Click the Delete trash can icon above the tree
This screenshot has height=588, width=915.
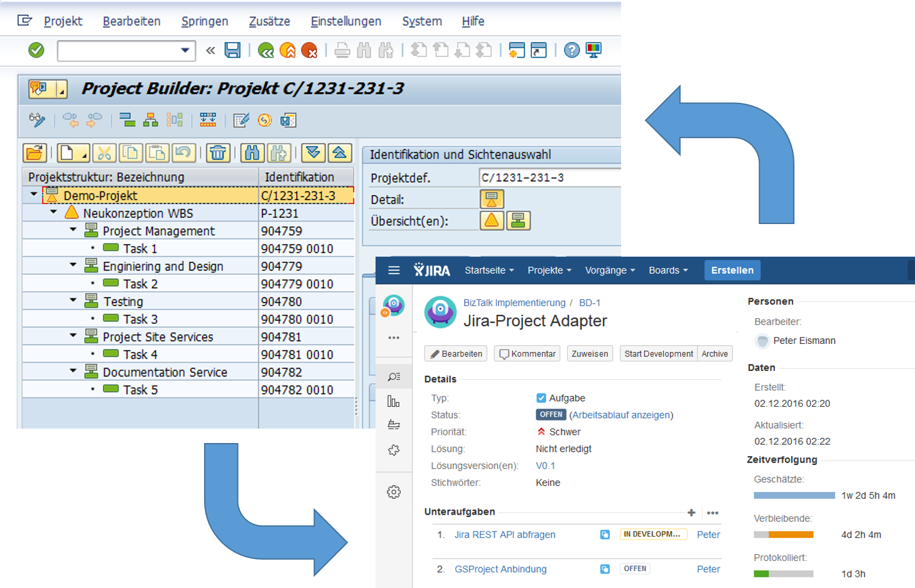click(218, 152)
